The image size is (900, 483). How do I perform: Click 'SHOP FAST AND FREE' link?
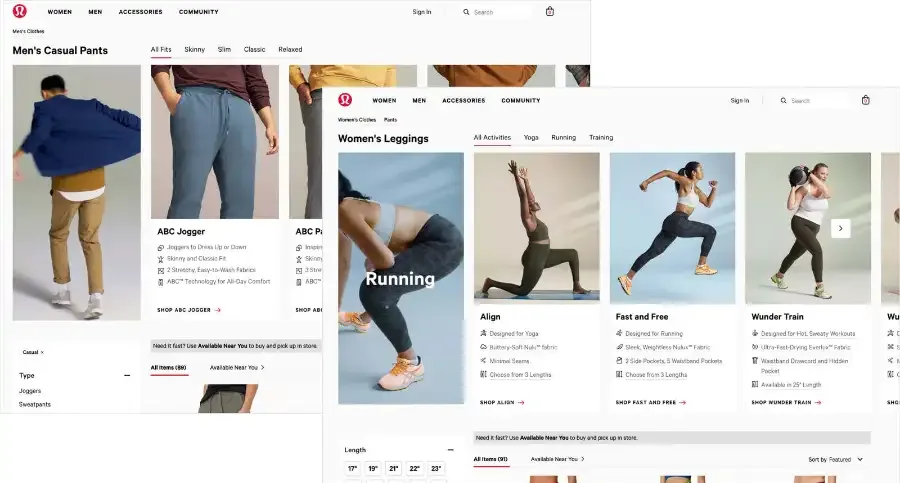coord(651,403)
